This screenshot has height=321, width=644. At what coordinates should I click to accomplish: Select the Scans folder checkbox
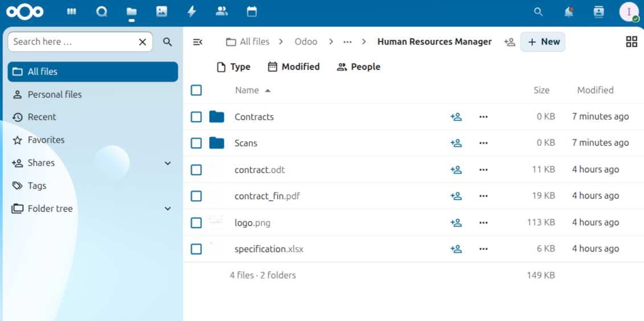[197, 143]
